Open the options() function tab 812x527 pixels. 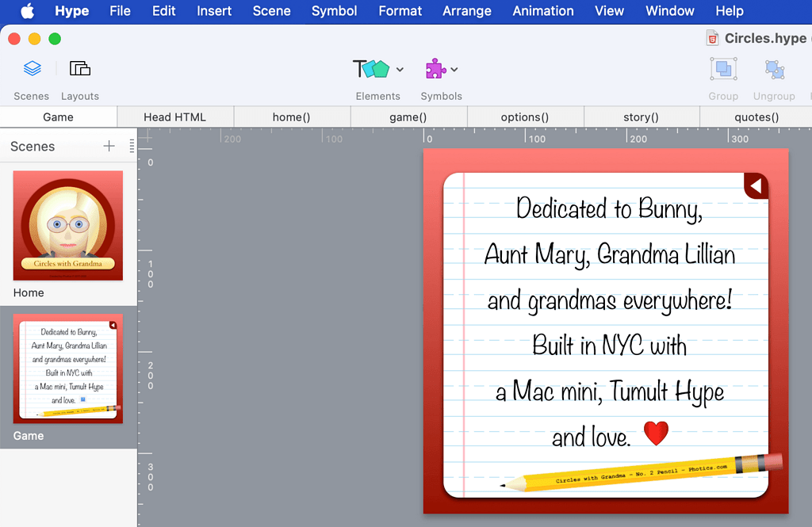click(x=525, y=117)
